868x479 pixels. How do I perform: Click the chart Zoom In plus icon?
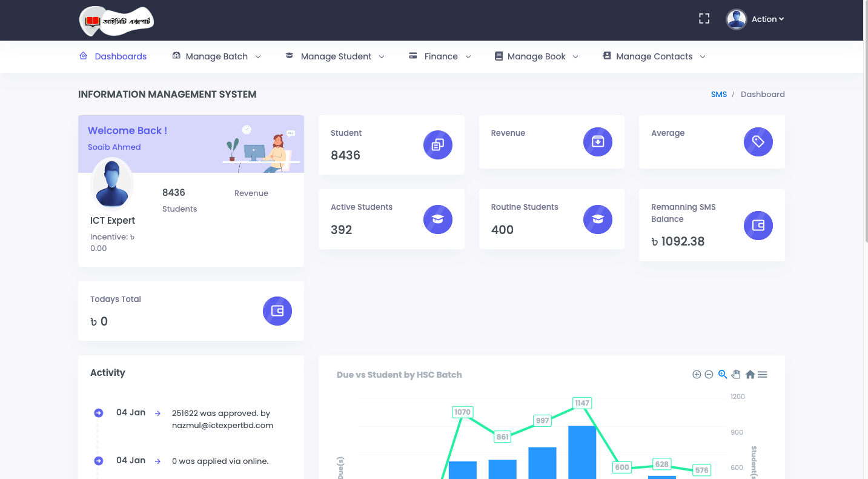tap(697, 375)
